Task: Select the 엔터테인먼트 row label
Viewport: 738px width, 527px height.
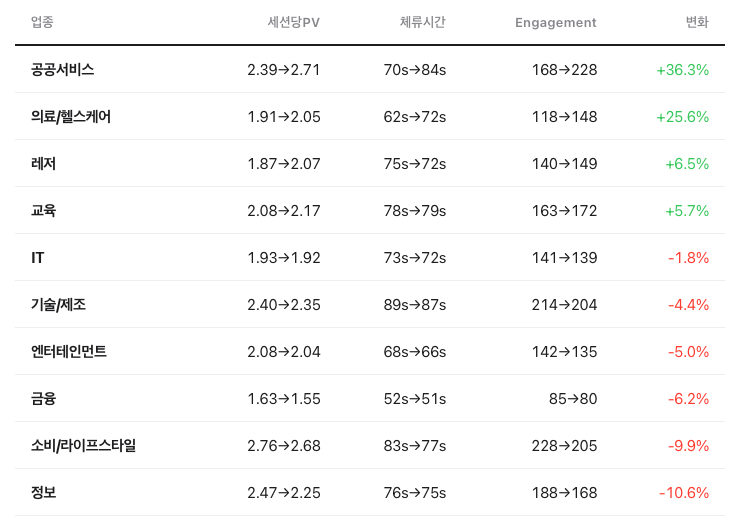Action: [69, 352]
